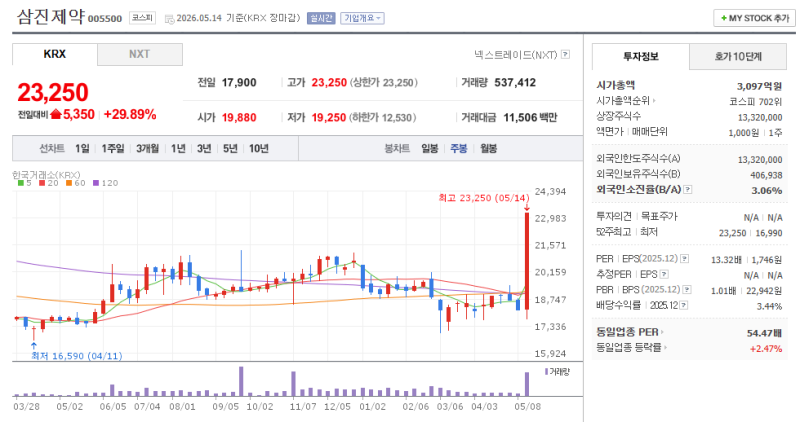This screenshot has height=422, width=800.
Task: Select the 월봉 candlestick chart
Action: click(x=488, y=148)
